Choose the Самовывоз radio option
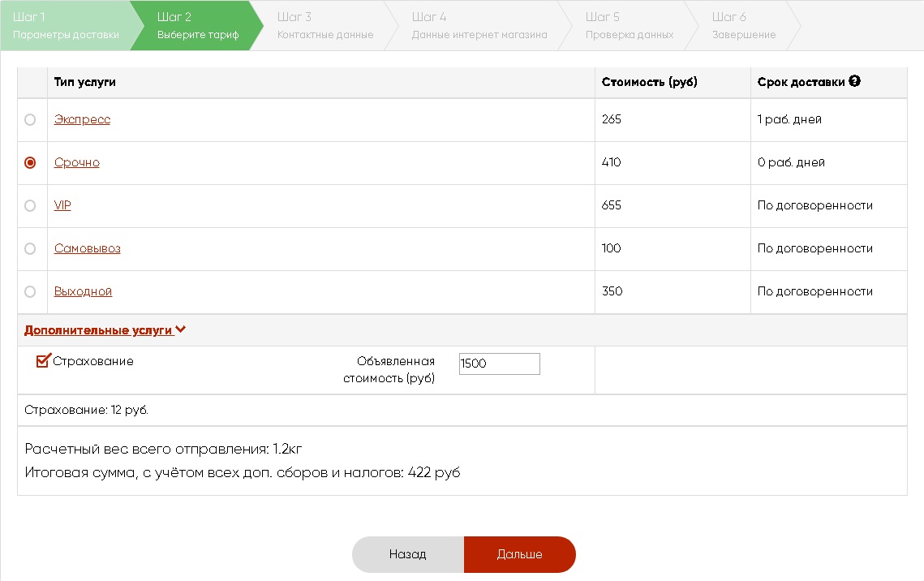Image resolution: width=924 pixels, height=581 pixels. coord(30,248)
